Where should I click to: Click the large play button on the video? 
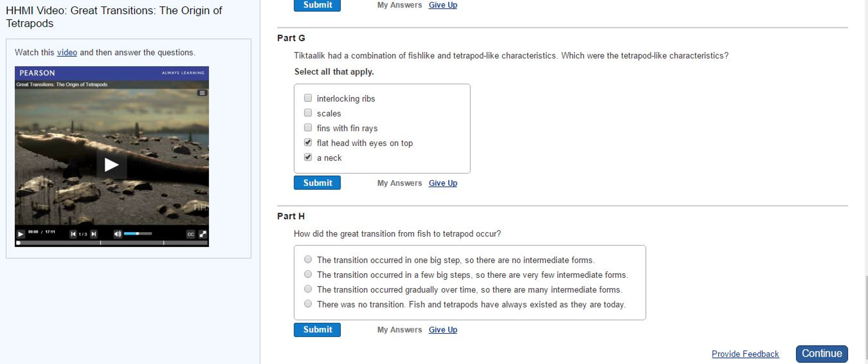pyautogui.click(x=111, y=165)
